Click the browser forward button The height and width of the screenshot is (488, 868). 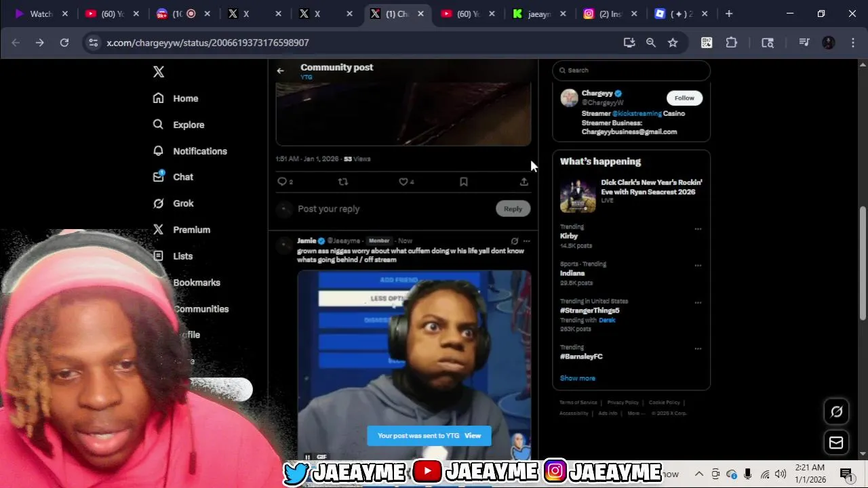pyautogui.click(x=40, y=43)
